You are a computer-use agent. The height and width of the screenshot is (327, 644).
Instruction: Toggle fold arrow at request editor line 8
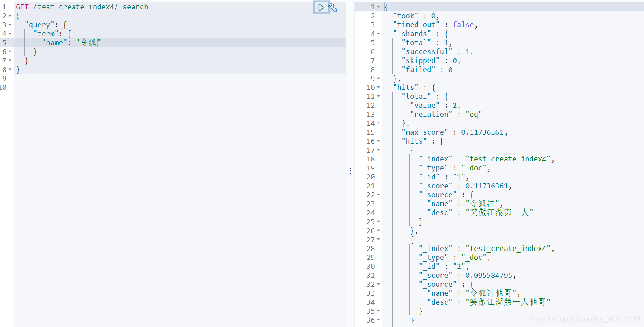(x=10, y=70)
